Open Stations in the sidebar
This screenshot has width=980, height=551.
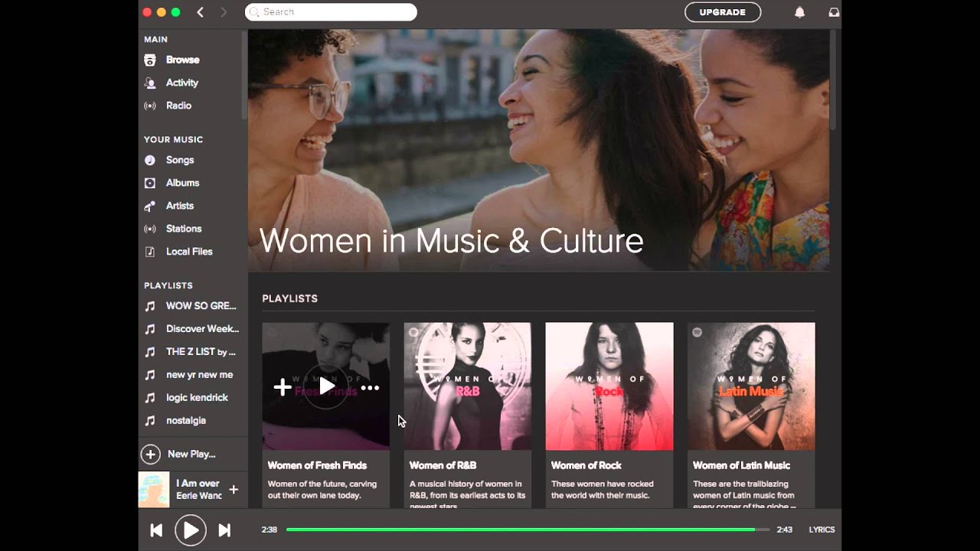[184, 229]
